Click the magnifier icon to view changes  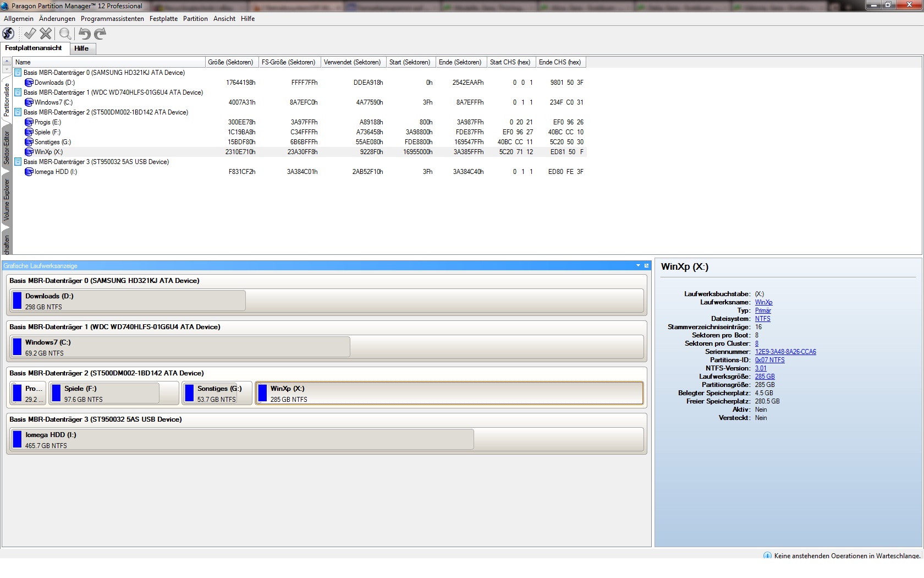[x=65, y=34]
